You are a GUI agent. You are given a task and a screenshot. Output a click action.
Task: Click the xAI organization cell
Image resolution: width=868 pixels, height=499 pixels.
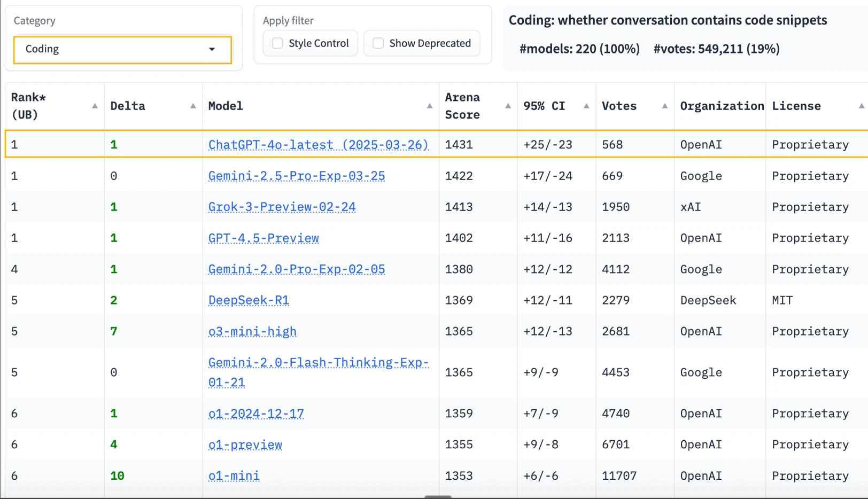[691, 207]
